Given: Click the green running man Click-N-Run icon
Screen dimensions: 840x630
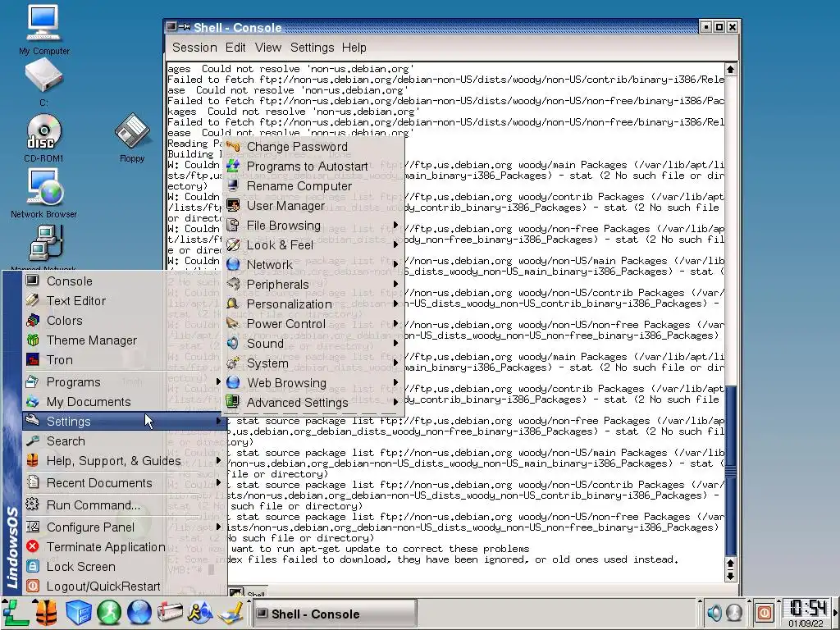Looking at the screenshot, I should (x=109, y=613).
